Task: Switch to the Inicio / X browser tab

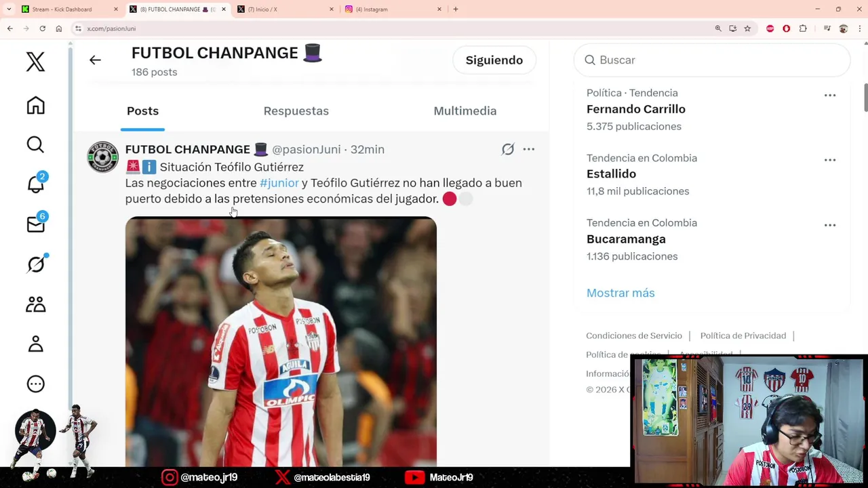Action: click(x=285, y=9)
